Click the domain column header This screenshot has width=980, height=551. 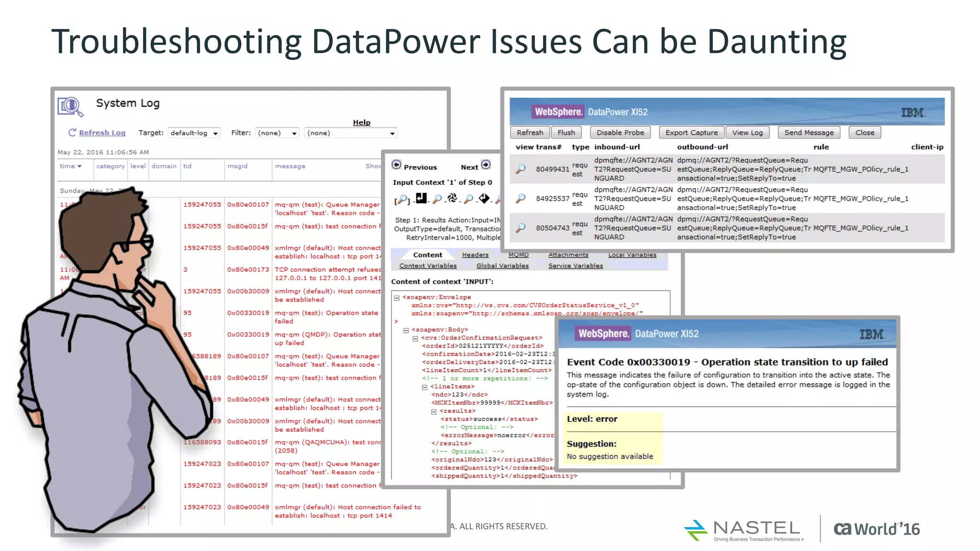[164, 166]
